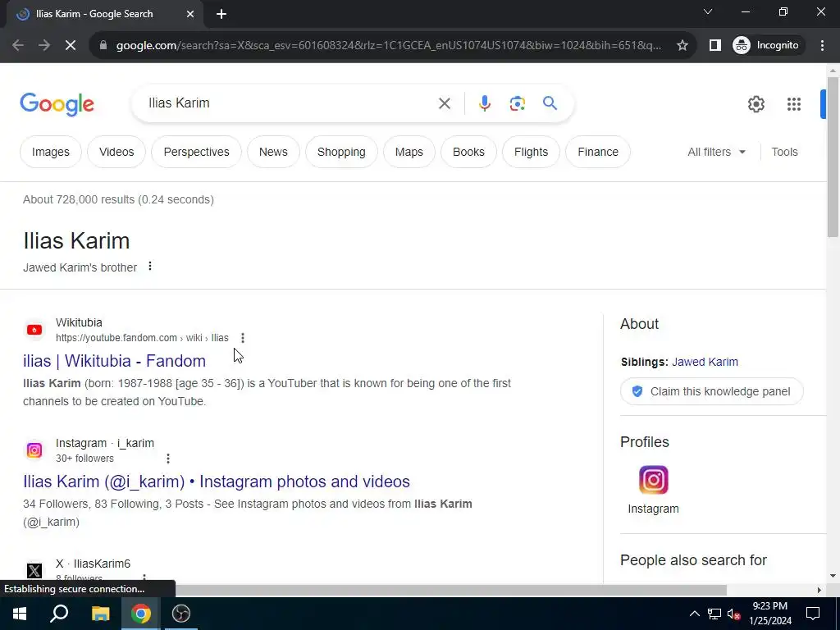The height and width of the screenshot is (630, 840).
Task: Filter results by Videos
Action: tap(116, 152)
